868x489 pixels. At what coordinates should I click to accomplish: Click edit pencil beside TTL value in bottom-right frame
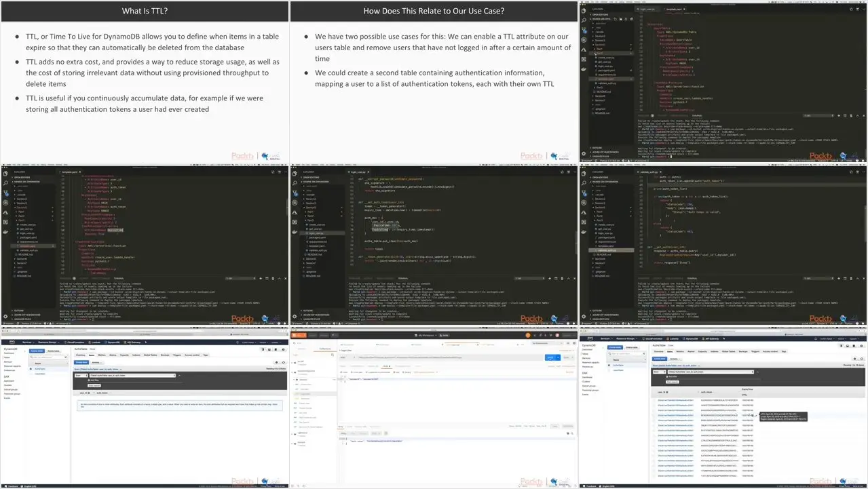pos(756,416)
